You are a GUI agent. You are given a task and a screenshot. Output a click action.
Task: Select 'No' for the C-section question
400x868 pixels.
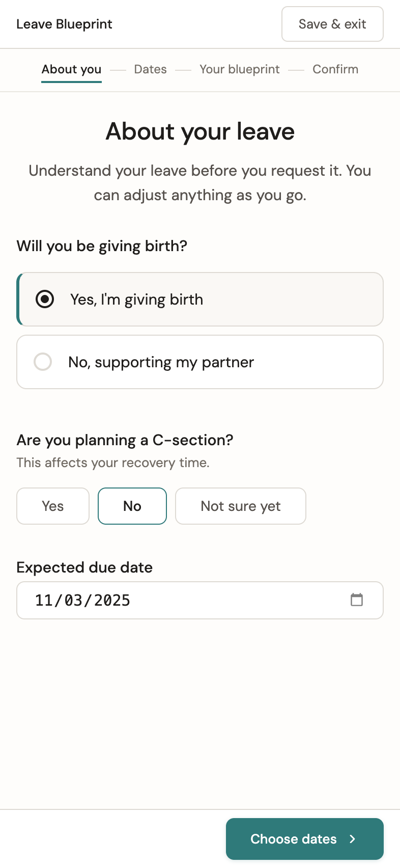tap(132, 506)
